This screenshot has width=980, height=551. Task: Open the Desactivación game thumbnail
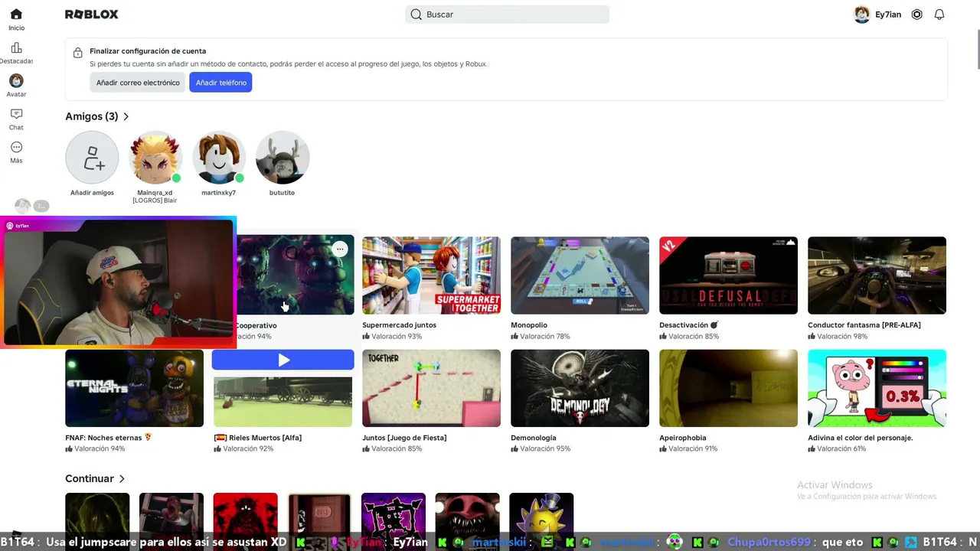[x=729, y=275]
